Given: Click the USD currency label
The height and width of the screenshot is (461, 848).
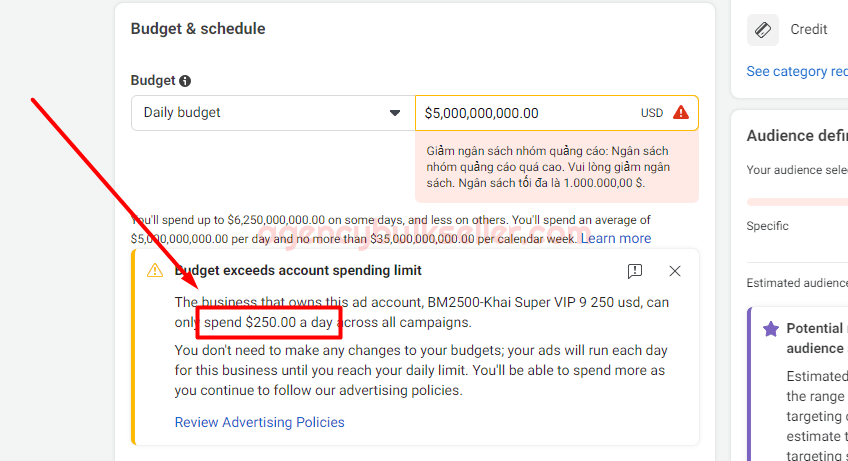Looking at the screenshot, I should [x=652, y=113].
